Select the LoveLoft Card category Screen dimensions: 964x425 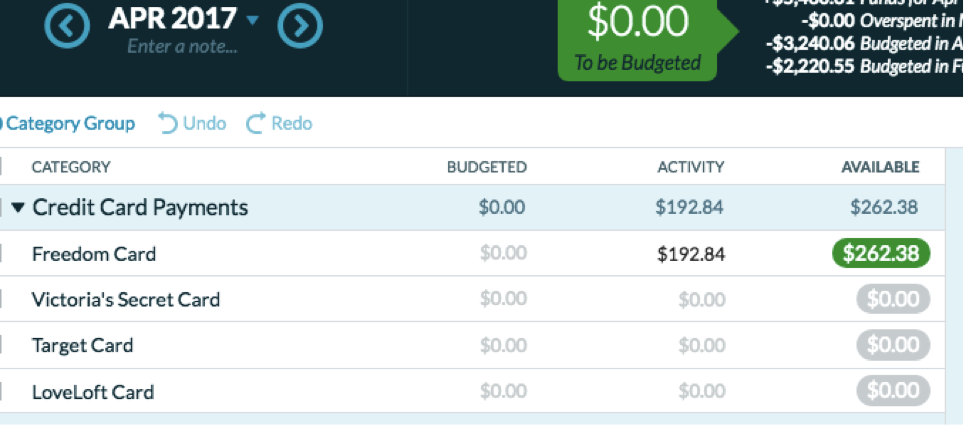(x=93, y=391)
